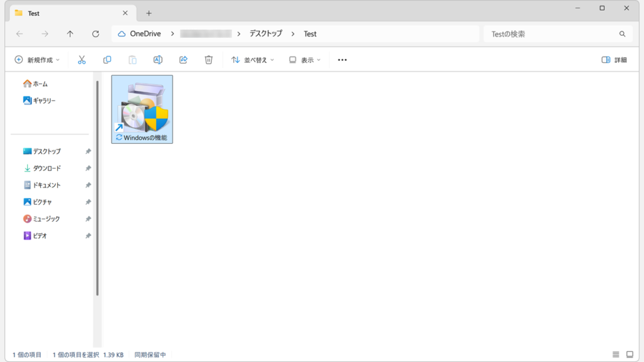Screen dimensions: 644x362
Task: Click the Rename icon in toolbar
Action: tap(158, 60)
